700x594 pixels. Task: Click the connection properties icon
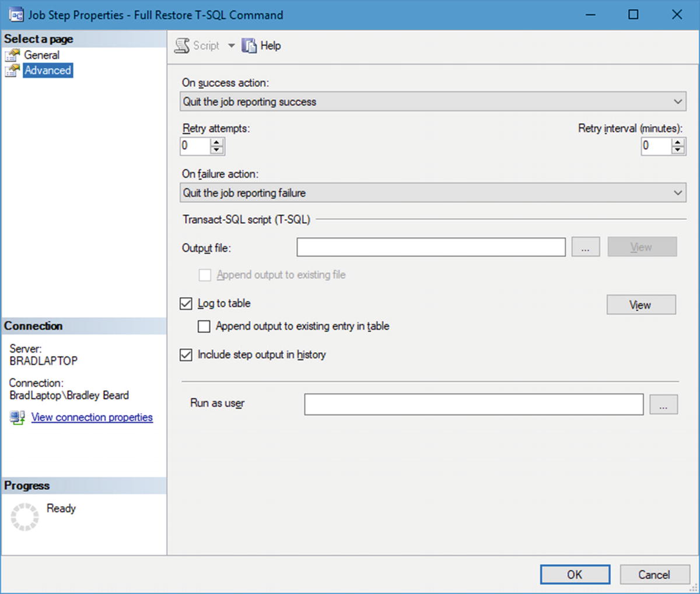[x=17, y=417]
